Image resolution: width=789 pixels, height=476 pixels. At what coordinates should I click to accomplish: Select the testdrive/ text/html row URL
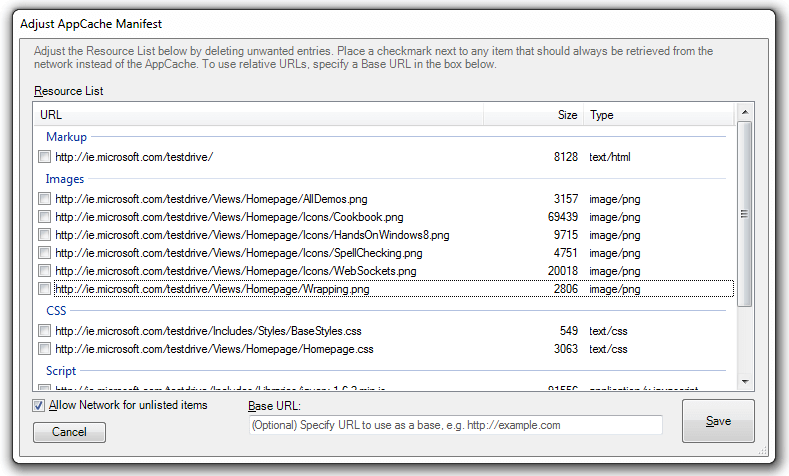(134, 157)
